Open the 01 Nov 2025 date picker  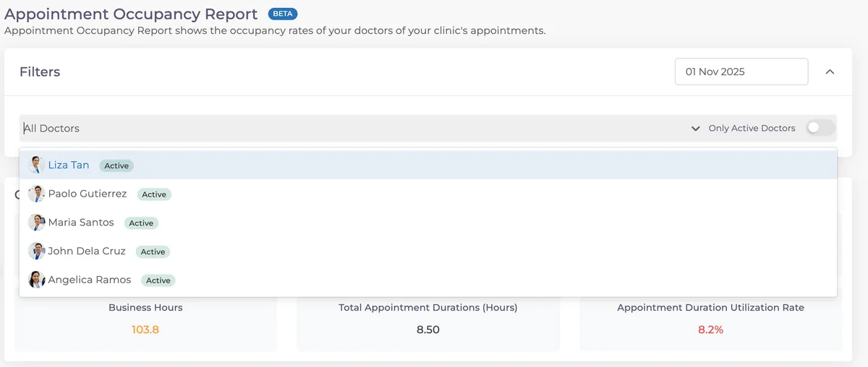pyautogui.click(x=741, y=72)
